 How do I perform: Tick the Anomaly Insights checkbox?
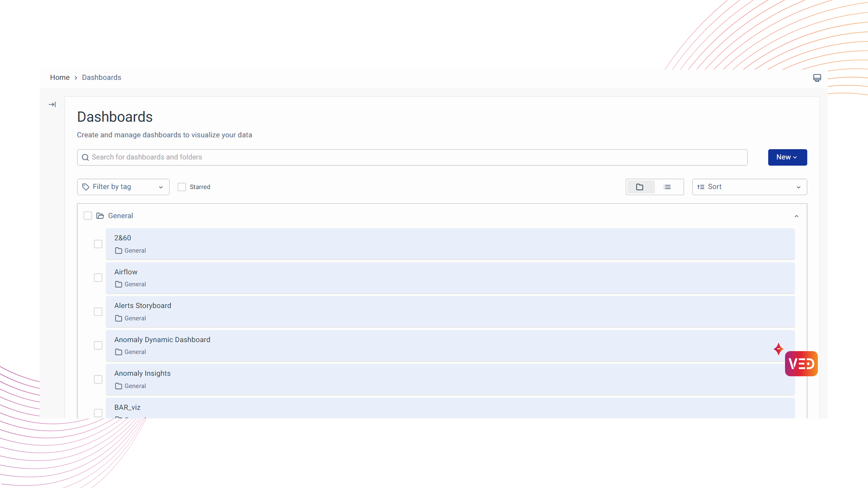tap(98, 380)
